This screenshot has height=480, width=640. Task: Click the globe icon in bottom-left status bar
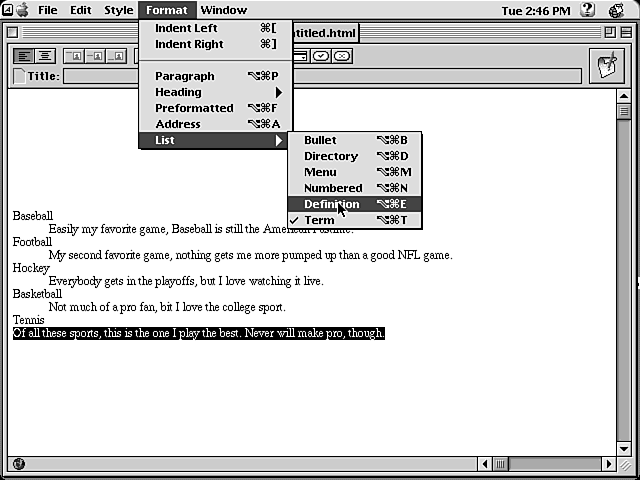(18, 464)
